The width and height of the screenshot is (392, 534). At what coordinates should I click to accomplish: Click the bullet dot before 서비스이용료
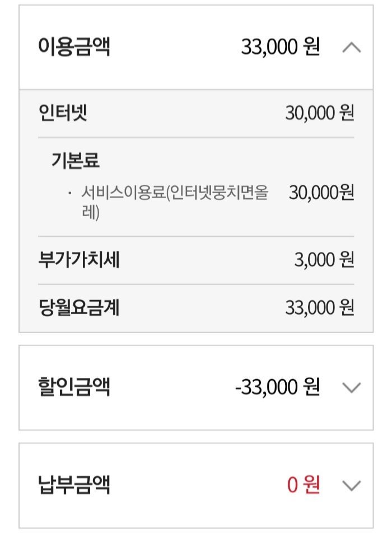coord(69,194)
